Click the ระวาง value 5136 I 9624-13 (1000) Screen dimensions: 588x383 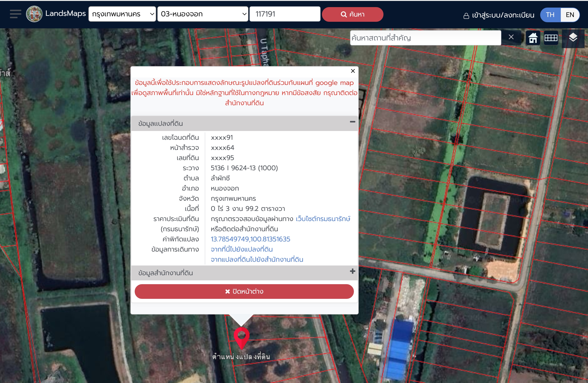pos(244,168)
